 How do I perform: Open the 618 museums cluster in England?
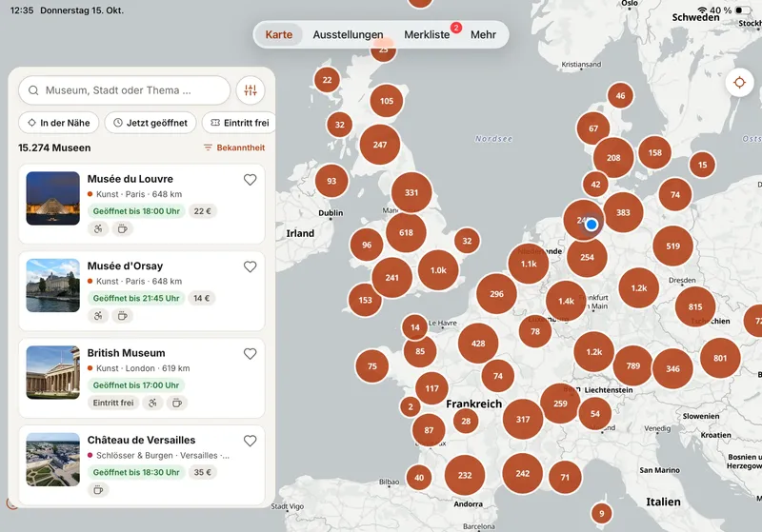point(407,232)
